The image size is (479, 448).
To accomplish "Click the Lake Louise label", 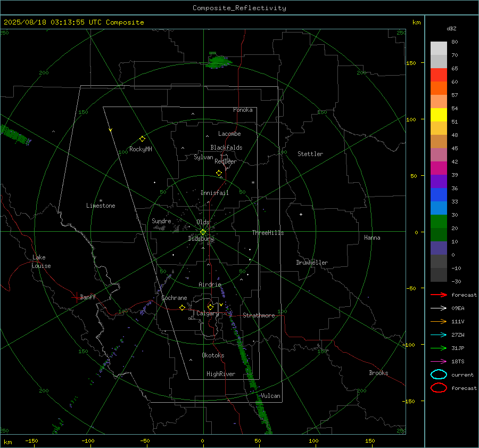I will click(41, 262).
